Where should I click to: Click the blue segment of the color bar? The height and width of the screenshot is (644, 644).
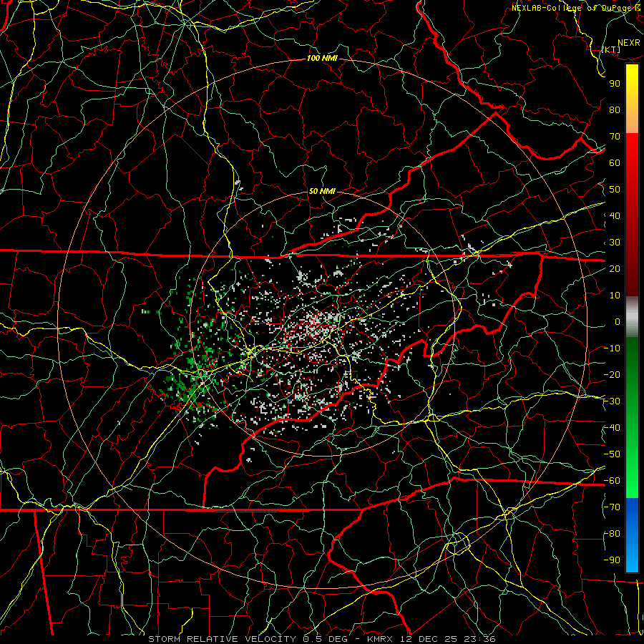(x=632, y=535)
